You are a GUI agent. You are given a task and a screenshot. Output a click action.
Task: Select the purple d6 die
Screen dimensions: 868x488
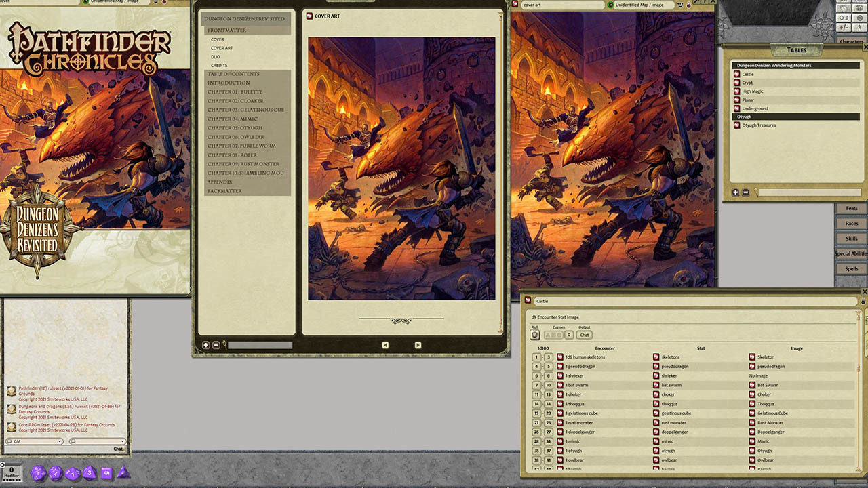coord(106,472)
